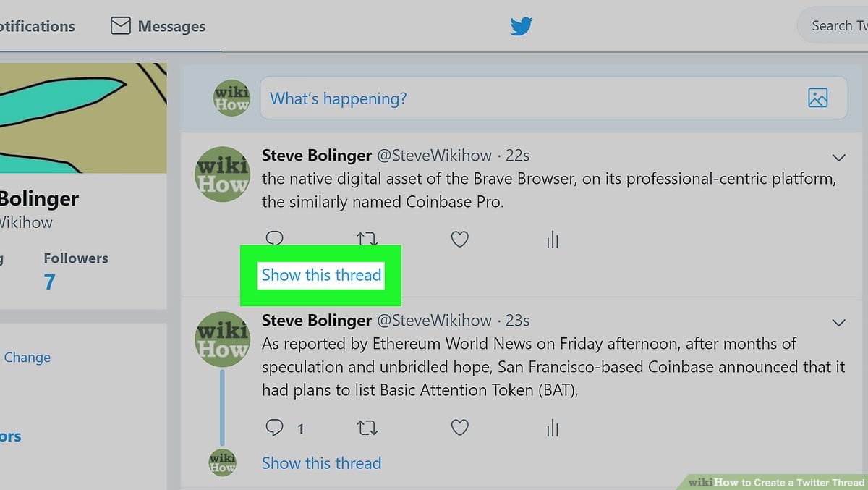Click the Twitter bird logo
The height and width of the screenshot is (490, 868).
click(x=521, y=27)
